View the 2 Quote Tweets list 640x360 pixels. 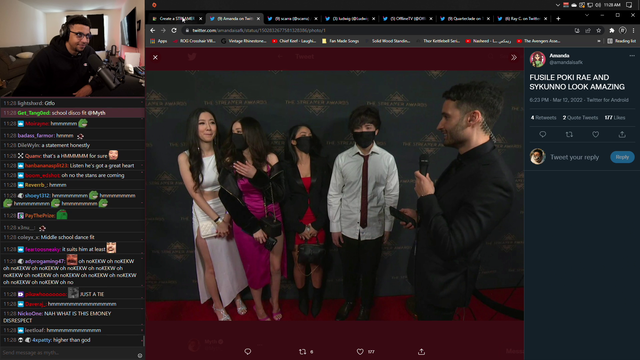pyautogui.click(x=580, y=118)
